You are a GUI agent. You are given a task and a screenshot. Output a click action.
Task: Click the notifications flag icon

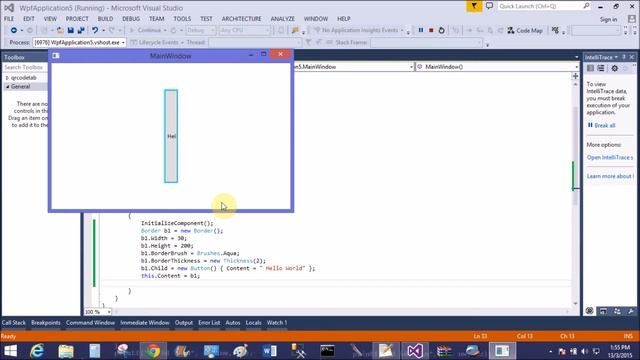tap(474, 6)
